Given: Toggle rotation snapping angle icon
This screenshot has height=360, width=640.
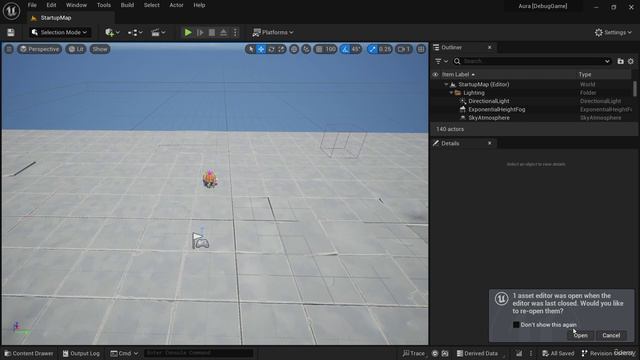Looking at the screenshot, I should [x=345, y=49].
